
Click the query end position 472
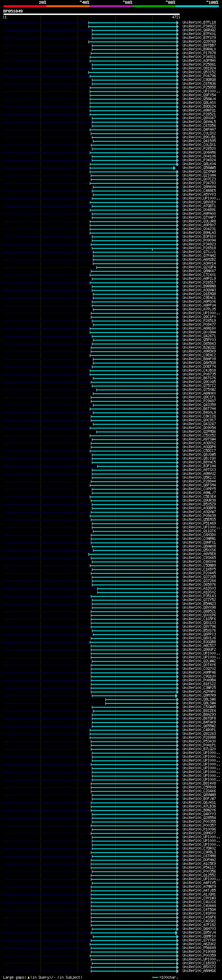(175, 17)
